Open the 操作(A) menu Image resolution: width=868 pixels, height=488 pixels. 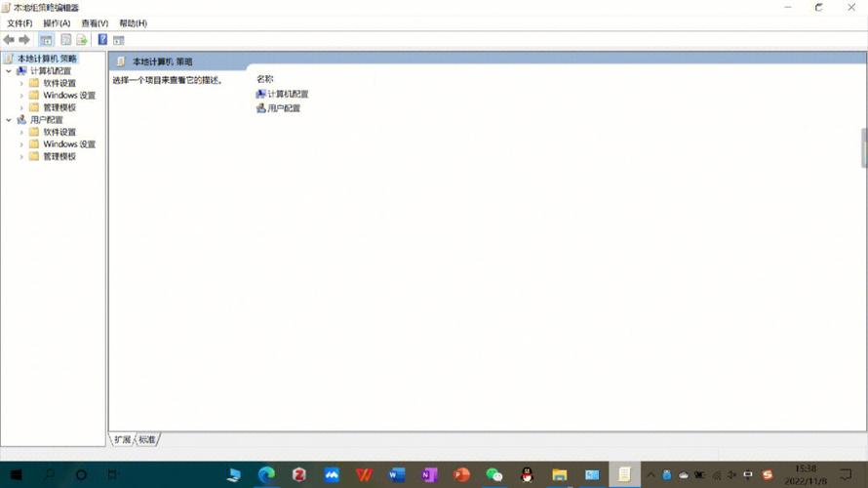click(x=57, y=23)
